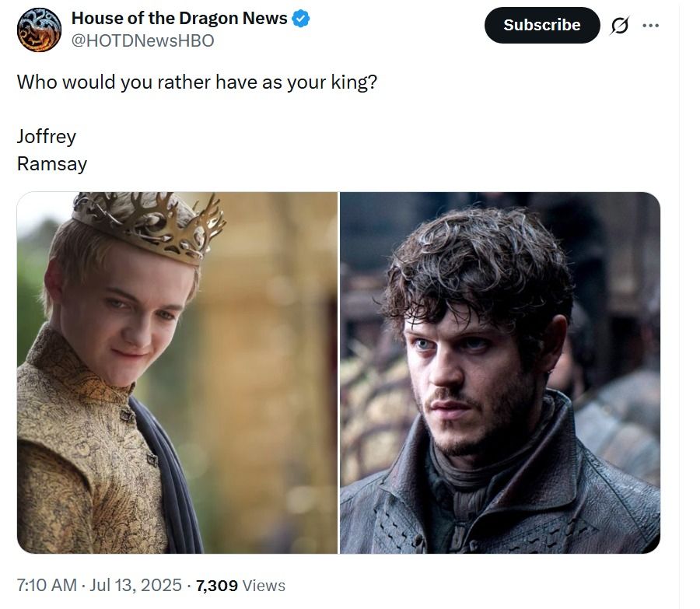The image size is (700, 609).
Task: Click the Jul 13, 2025 date
Action: point(135,586)
